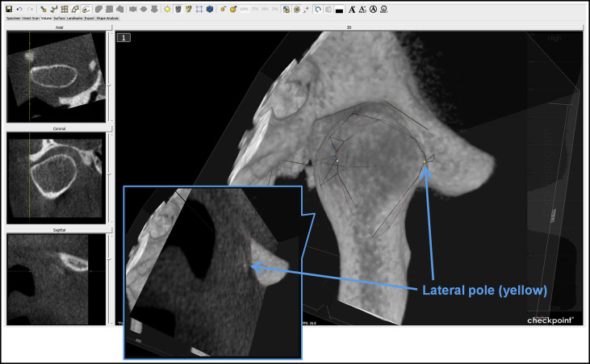Click the Redo arrow icon
590x364 pixels.
(x=29, y=9)
